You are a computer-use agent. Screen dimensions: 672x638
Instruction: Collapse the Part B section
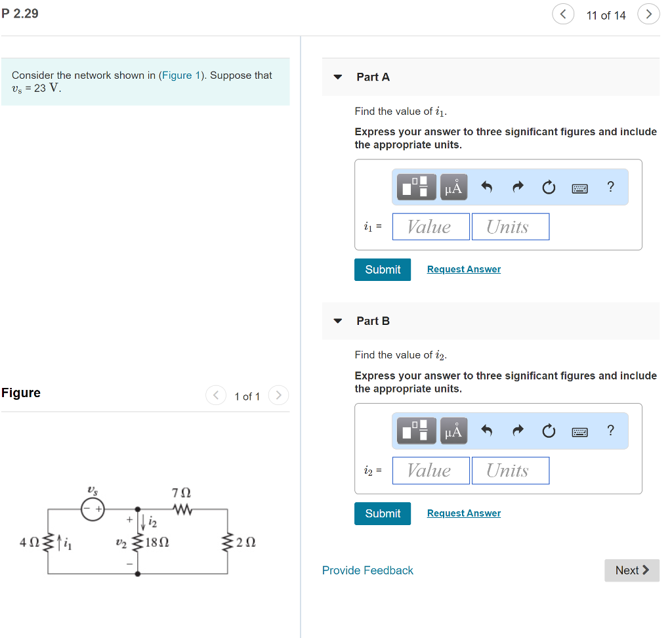(x=337, y=321)
